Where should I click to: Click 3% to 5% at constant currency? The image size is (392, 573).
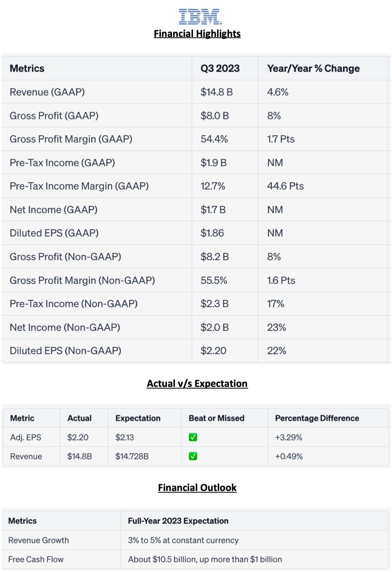point(183,540)
